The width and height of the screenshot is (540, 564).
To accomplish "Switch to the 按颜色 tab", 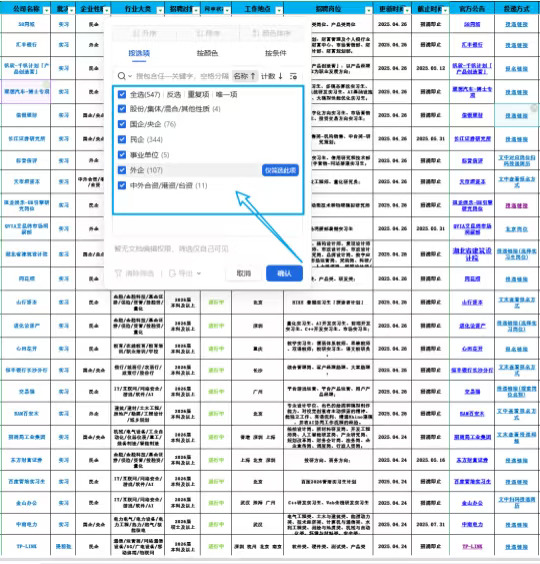I will 207,53.
